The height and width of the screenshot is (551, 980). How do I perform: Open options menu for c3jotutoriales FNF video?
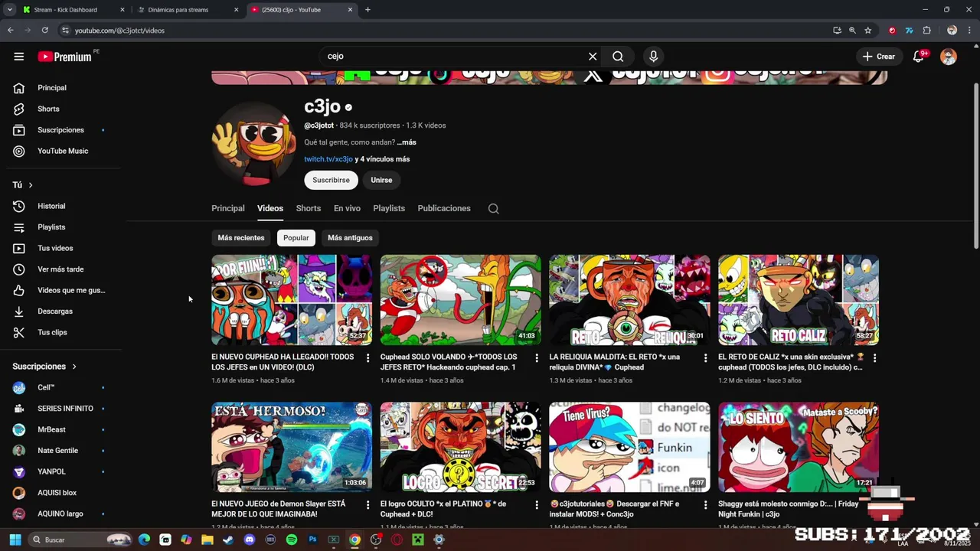pyautogui.click(x=705, y=505)
